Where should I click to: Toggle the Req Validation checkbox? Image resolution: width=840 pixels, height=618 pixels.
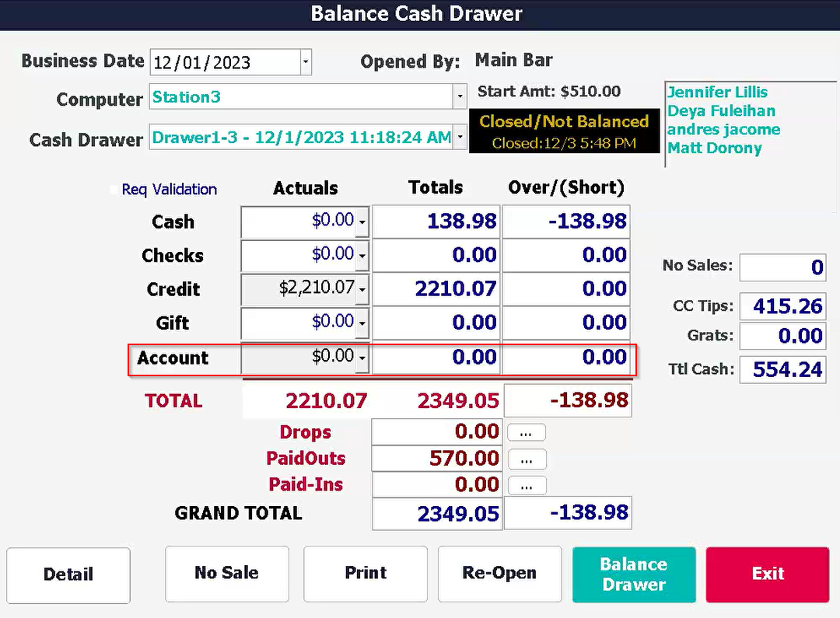[x=114, y=190]
